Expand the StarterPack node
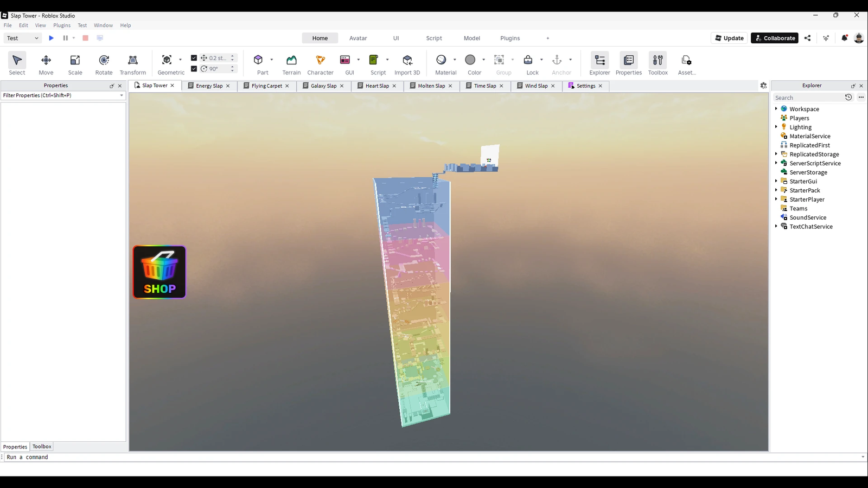 click(x=776, y=190)
